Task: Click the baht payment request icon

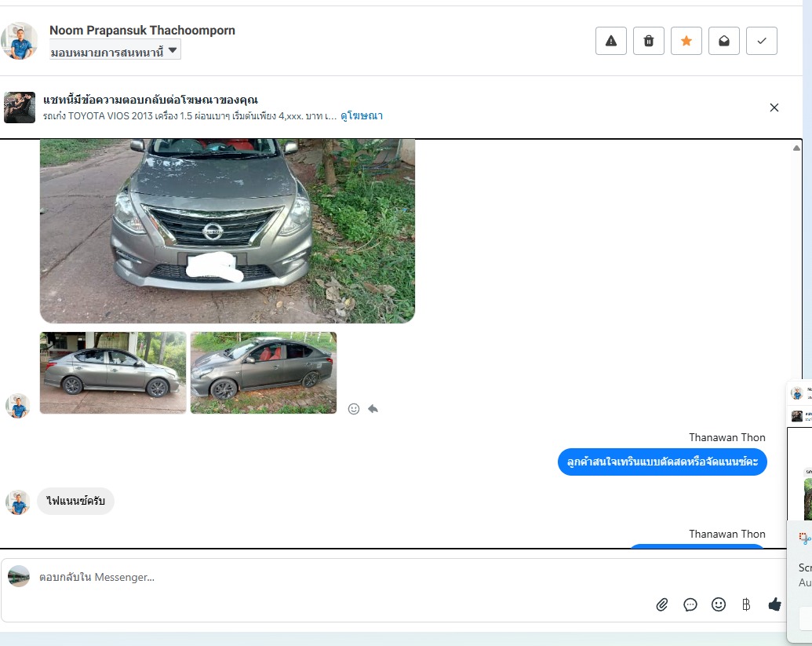Action: pyautogui.click(x=746, y=604)
